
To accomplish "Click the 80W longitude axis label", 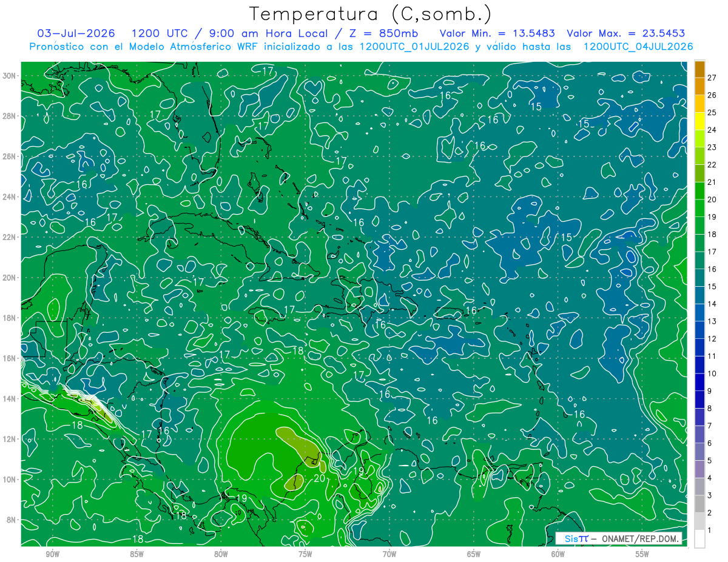I will coord(221,555).
